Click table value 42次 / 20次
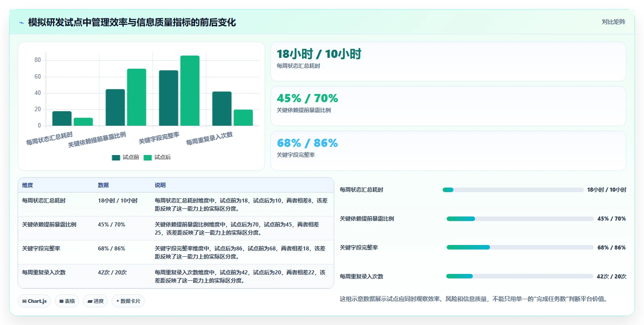Viewport: 644px width, 325px height. (x=112, y=273)
